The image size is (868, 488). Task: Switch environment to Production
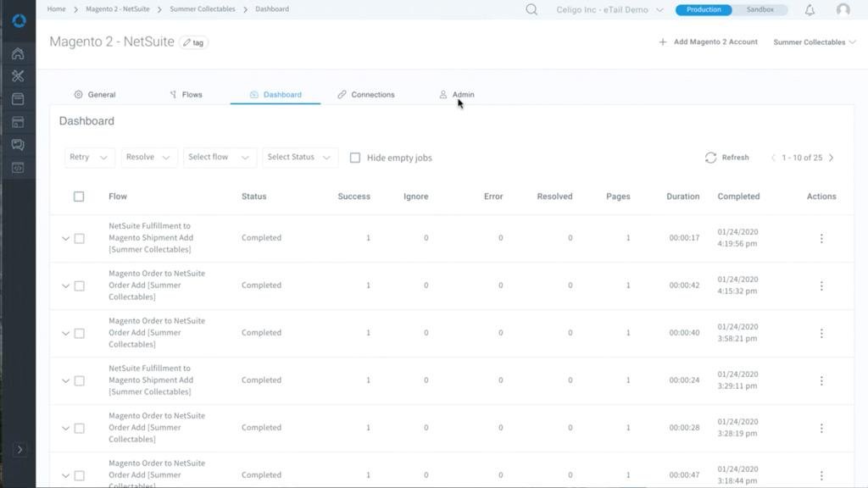coord(704,10)
